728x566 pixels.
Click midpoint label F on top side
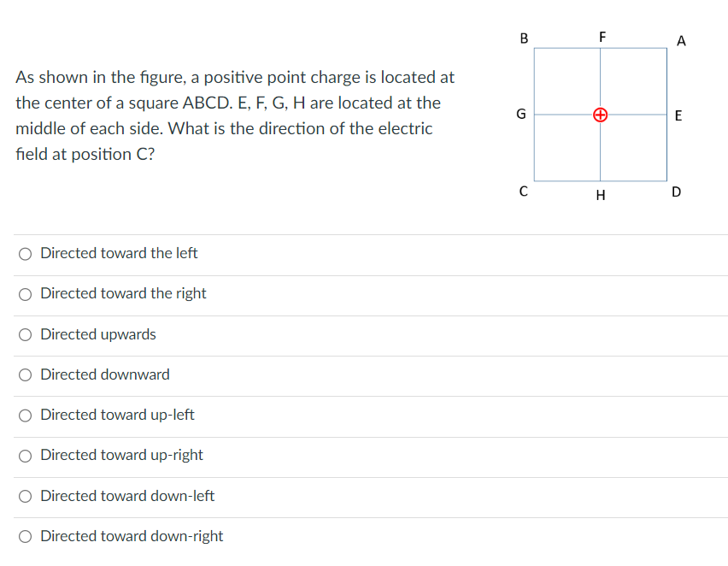coord(602,36)
